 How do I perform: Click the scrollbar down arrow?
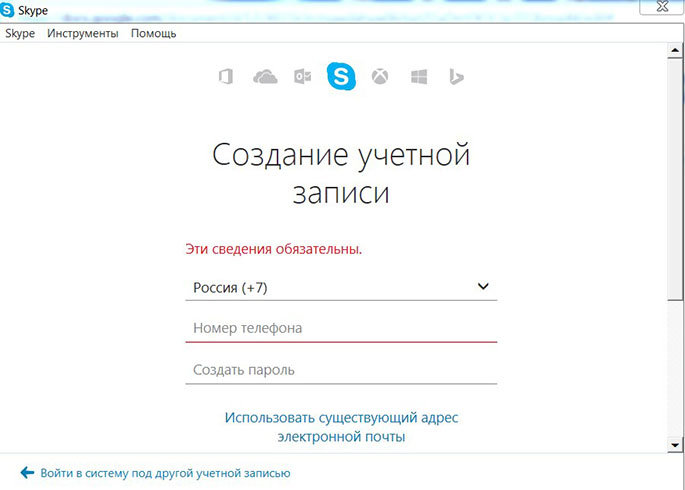[x=675, y=445]
